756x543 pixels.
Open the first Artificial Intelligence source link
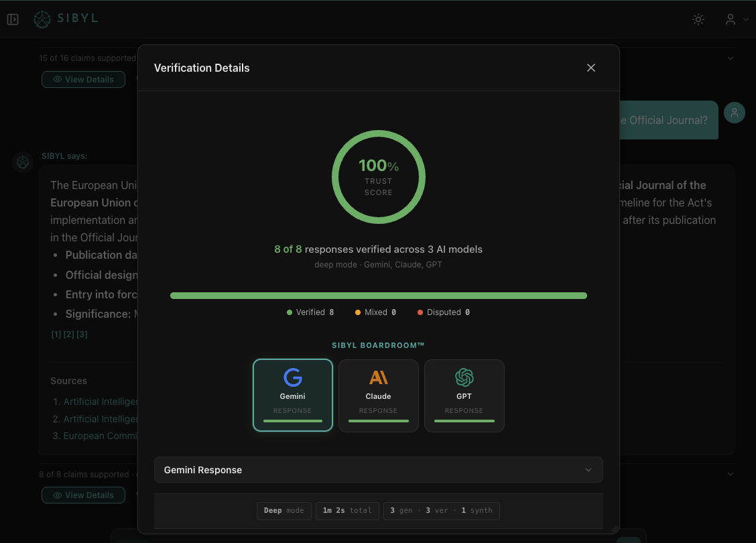(101, 402)
